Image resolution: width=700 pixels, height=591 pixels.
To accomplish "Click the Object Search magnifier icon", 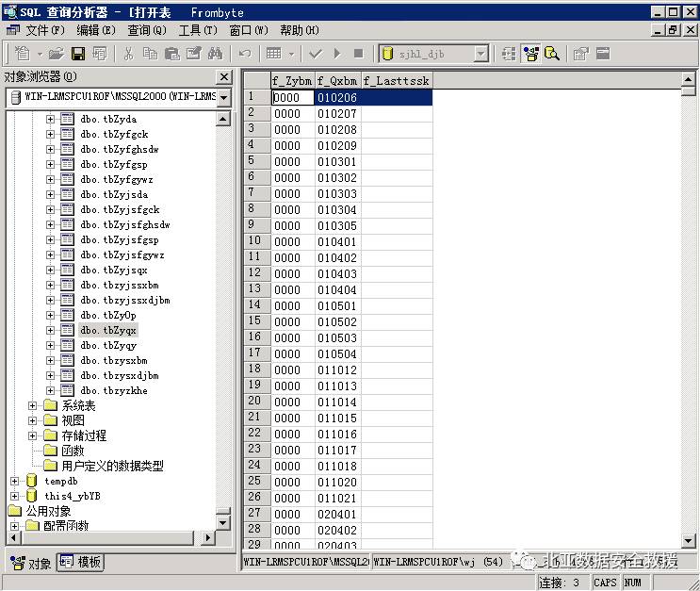I will coord(552,54).
